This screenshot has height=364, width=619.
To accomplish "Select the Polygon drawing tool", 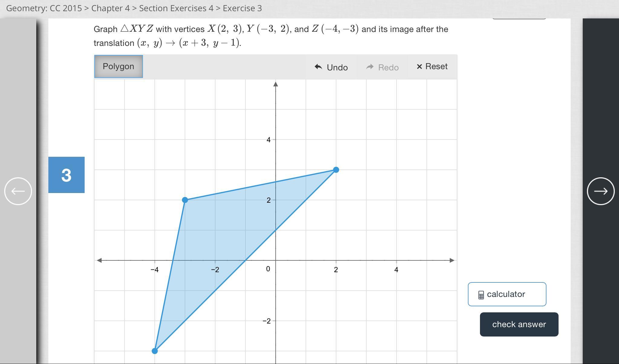I will (x=118, y=66).
